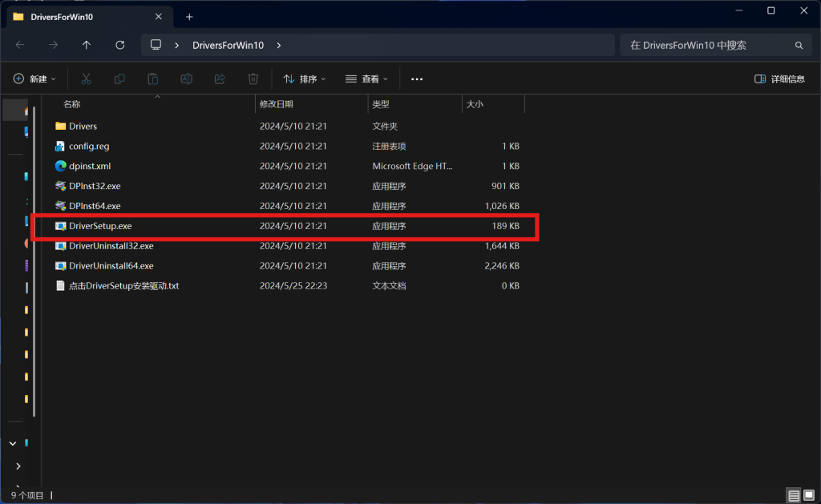Select the DriverUninstall32.exe file icon
The width and height of the screenshot is (821, 504).
coord(61,246)
